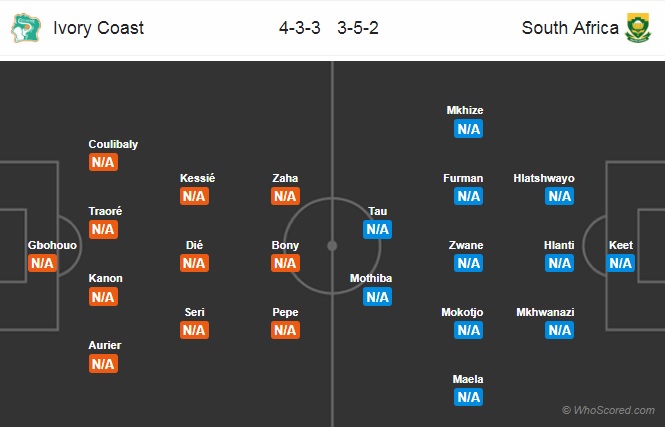665x427 pixels.
Task: Click Bony's rating badge
Action: pyautogui.click(x=285, y=263)
